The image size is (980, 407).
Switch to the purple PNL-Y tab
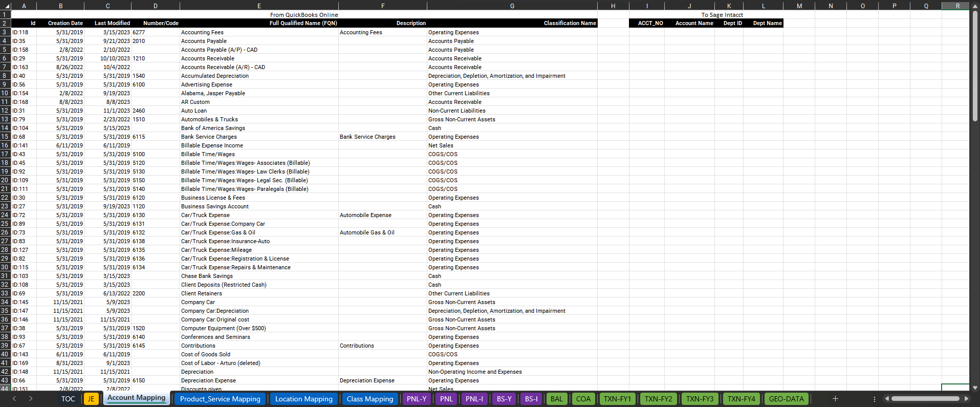coord(417,399)
